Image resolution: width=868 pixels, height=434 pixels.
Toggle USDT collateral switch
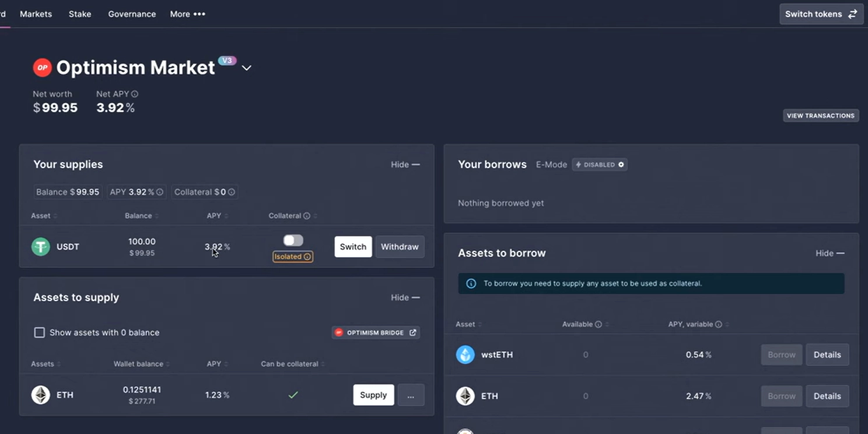tap(293, 240)
